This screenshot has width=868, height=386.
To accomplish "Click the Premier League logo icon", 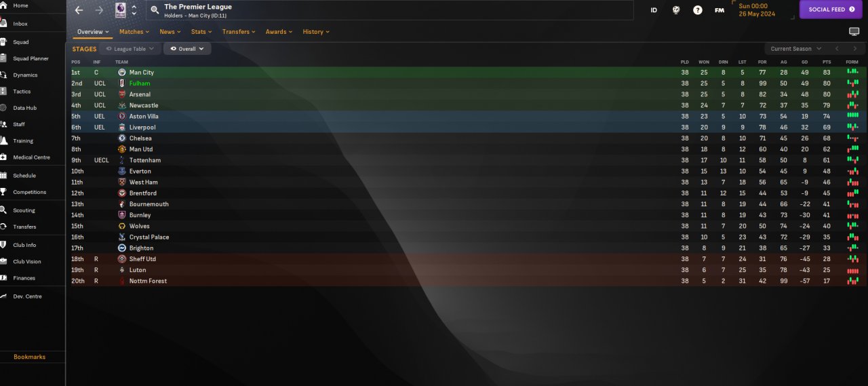I will tap(120, 9).
